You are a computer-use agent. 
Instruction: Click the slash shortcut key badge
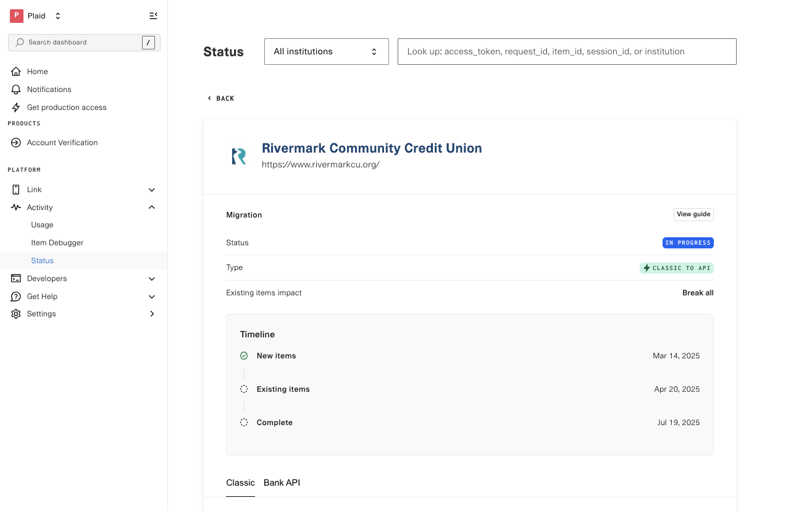coord(148,42)
